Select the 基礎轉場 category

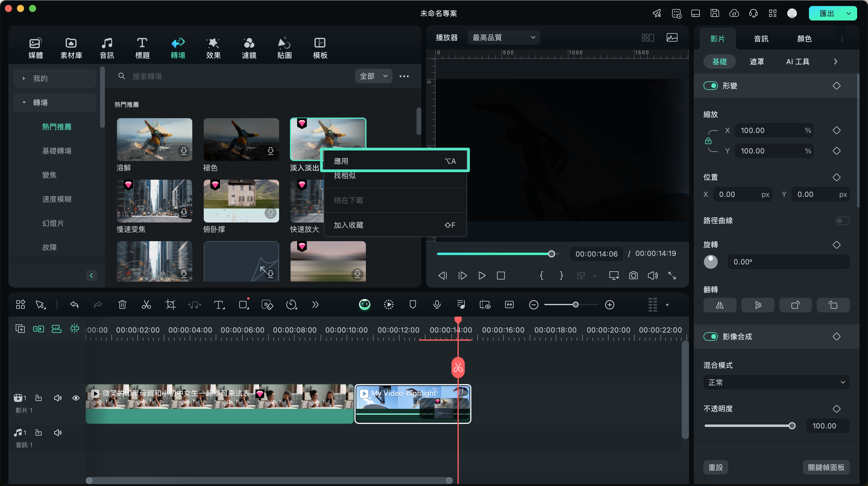(57, 151)
